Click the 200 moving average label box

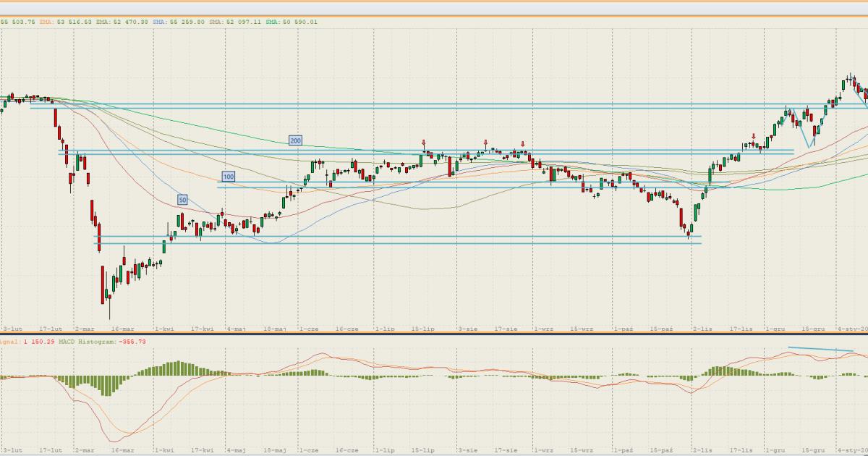[x=294, y=140]
